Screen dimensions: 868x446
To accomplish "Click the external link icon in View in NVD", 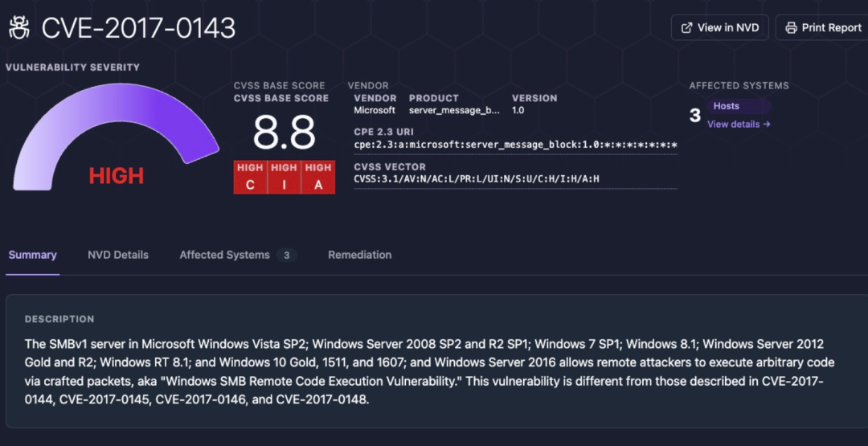I will [x=686, y=27].
